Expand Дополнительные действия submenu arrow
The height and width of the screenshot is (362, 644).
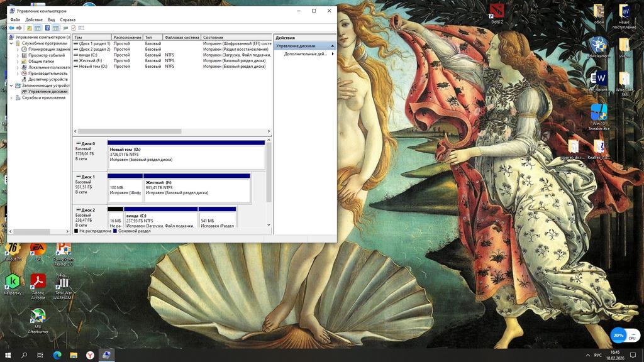pyautogui.click(x=333, y=54)
